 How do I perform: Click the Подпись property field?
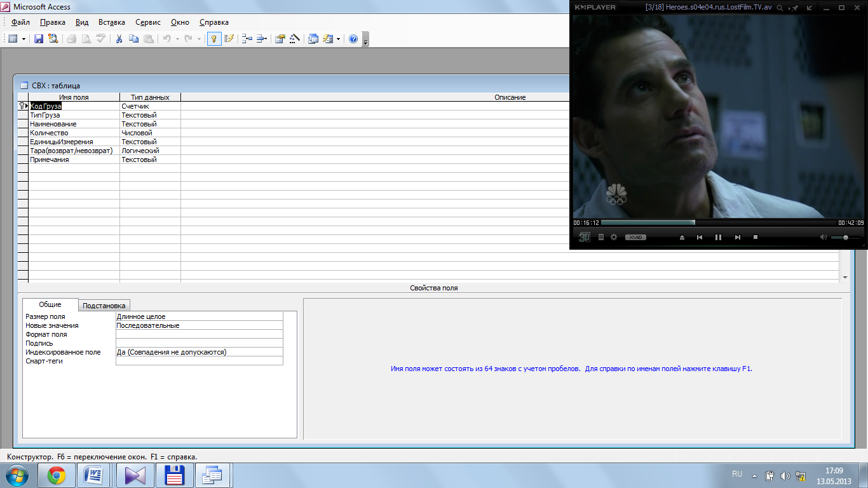tap(199, 343)
